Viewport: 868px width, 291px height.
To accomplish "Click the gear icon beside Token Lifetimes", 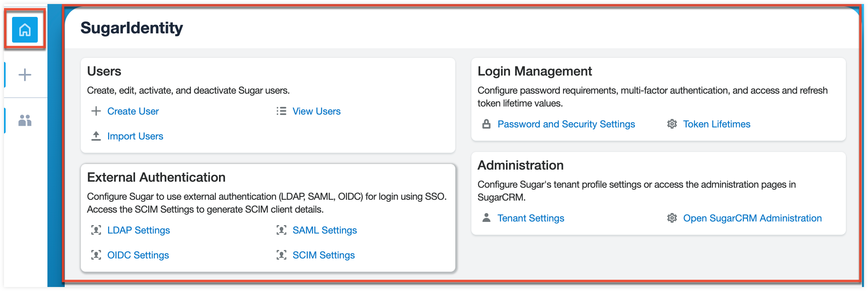I will click(672, 124).
